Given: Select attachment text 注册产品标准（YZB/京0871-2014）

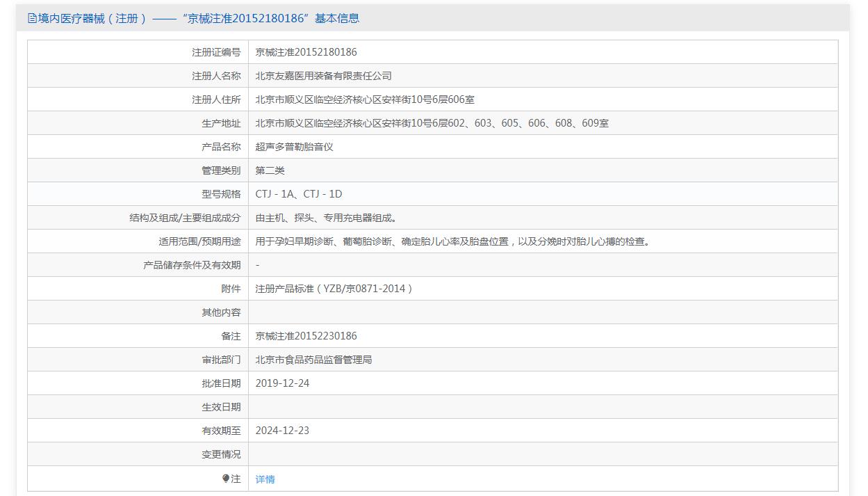Looking at the screenshot, I should 334,289.
